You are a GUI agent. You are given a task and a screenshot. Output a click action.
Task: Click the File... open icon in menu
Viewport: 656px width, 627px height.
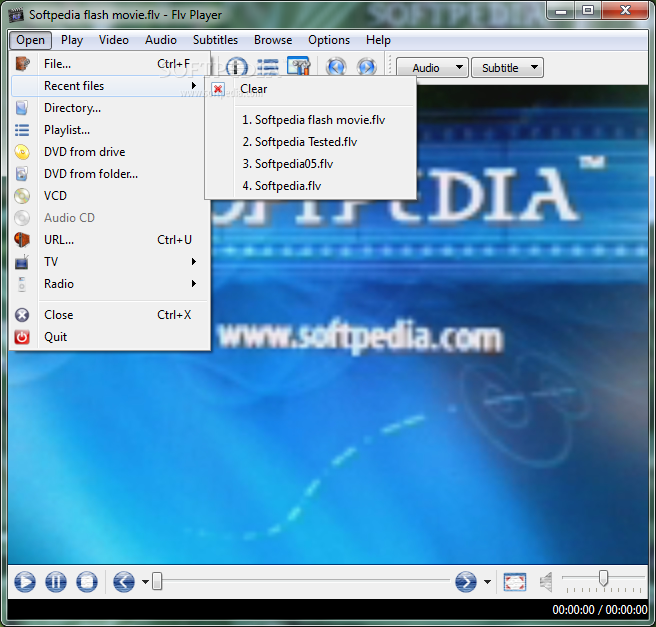(x=22, y=64)
